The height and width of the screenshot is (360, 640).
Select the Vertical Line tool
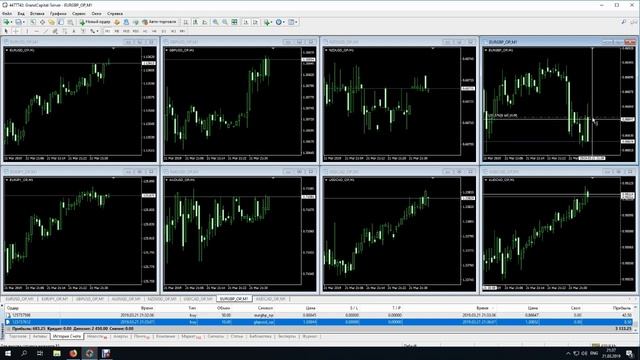(27, 31)
